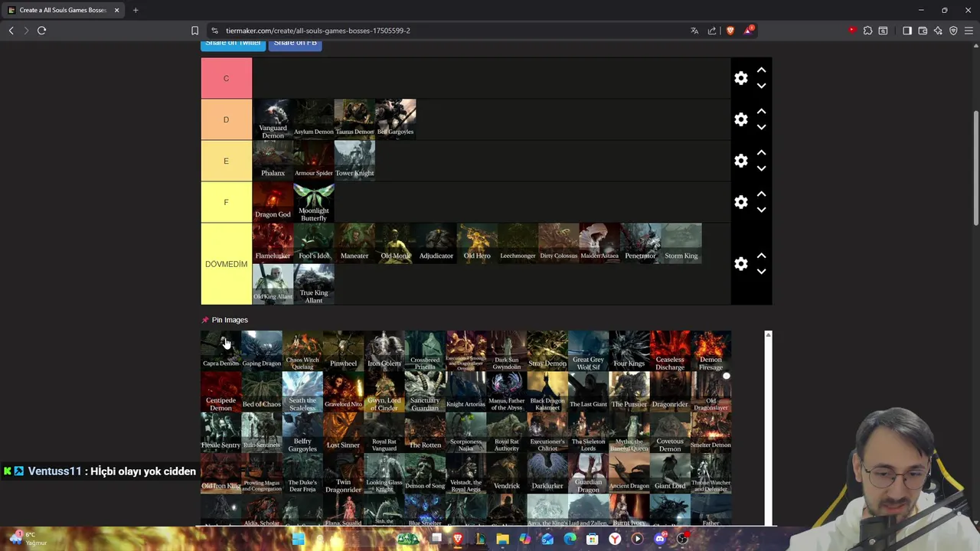Click the Brave Shields lion icon

pyautogui.click(x=730, y=31)
